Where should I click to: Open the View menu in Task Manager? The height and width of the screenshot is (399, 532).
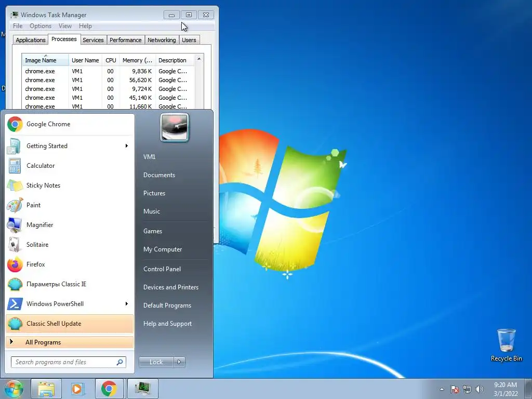[65, 26]
